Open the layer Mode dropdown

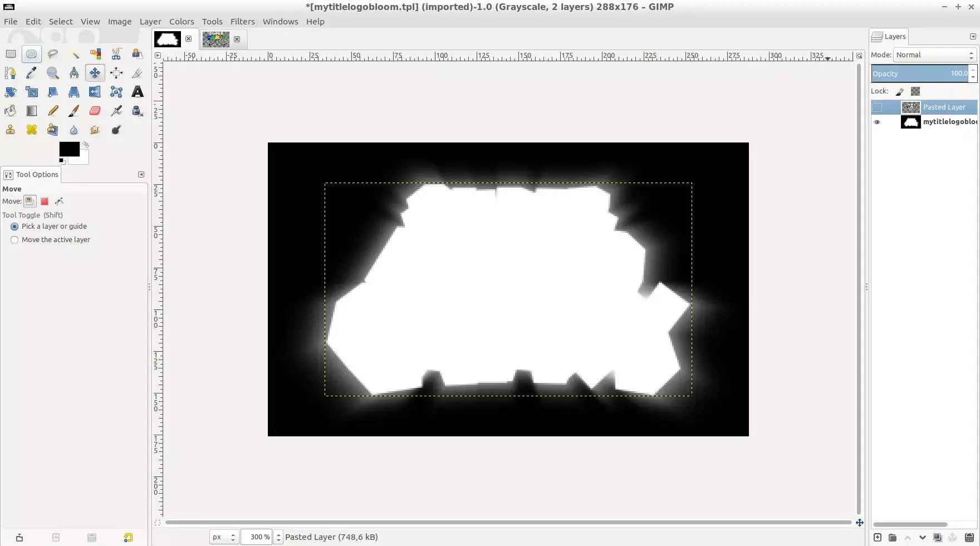(935, 55)
